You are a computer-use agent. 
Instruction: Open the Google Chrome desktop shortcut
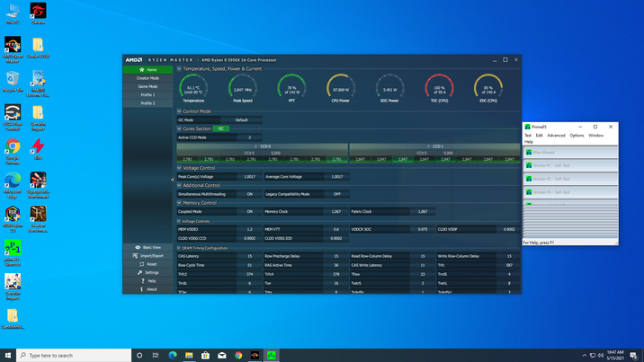click(x=13, y=151)
